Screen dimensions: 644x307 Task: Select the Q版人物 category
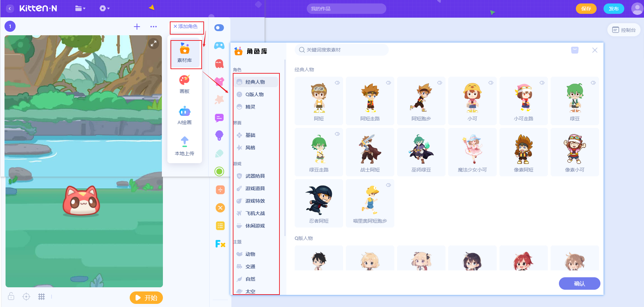point(256,94)
